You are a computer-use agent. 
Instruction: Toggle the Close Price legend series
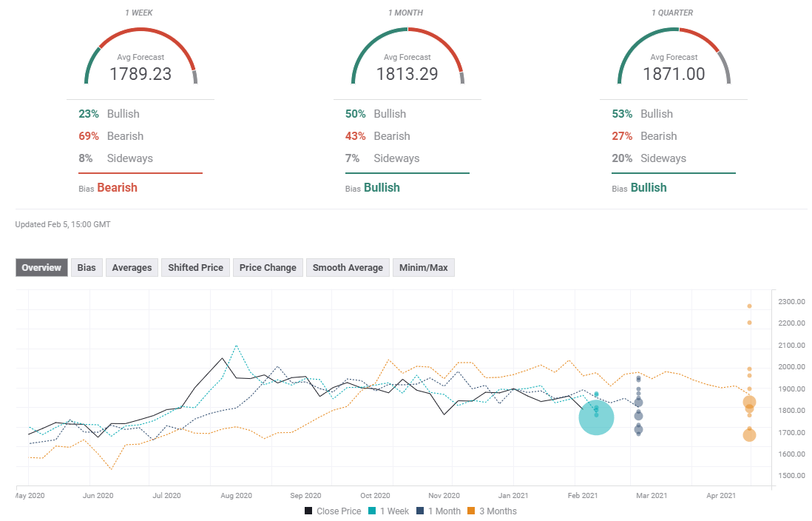(x=332, y=511)
